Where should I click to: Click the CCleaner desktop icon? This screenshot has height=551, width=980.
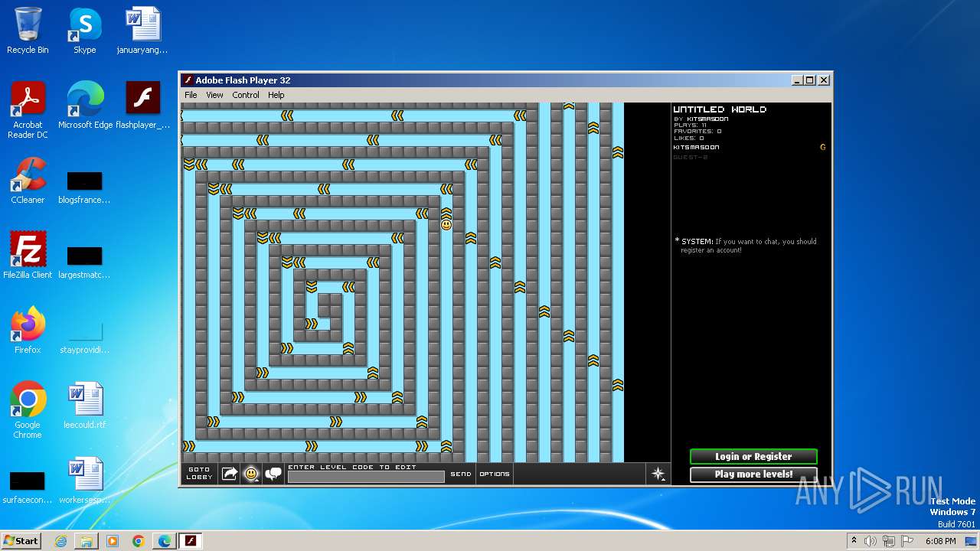(28, 181)
